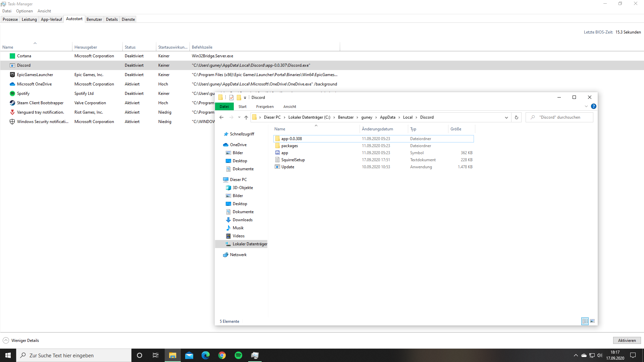Screen dimensions: 644x362
Task: Click the Discord app symbol file icon
Action: pos(277,153)
